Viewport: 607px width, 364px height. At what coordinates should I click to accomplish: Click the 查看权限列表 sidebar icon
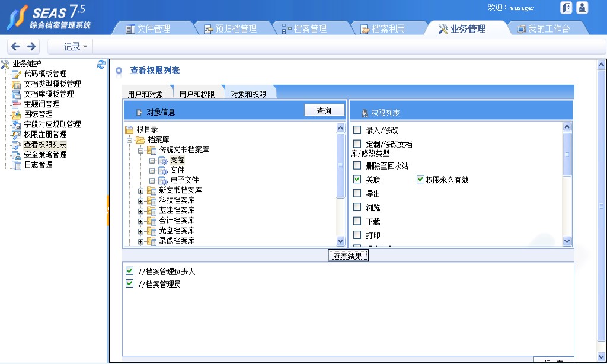coord(17,145)
